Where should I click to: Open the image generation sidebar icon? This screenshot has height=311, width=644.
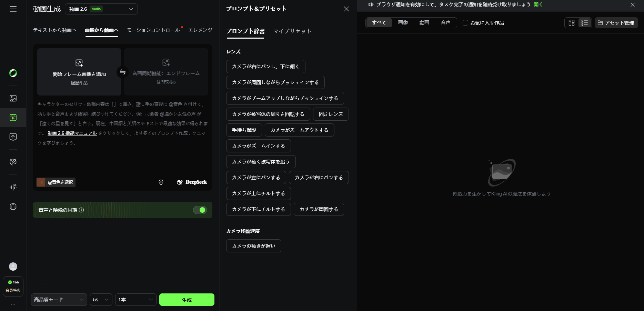tap(13, 98)
